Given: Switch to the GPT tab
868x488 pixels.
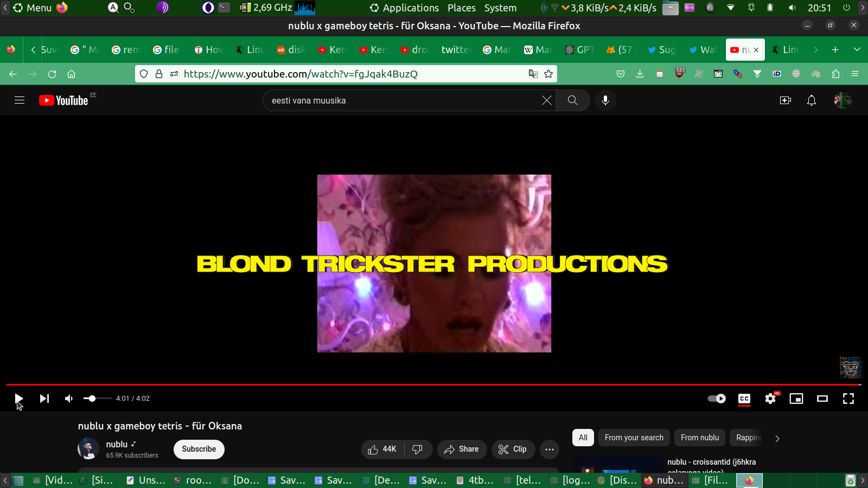Looking at the screenshot, I should pyautogui.click(x=579, y=50).
